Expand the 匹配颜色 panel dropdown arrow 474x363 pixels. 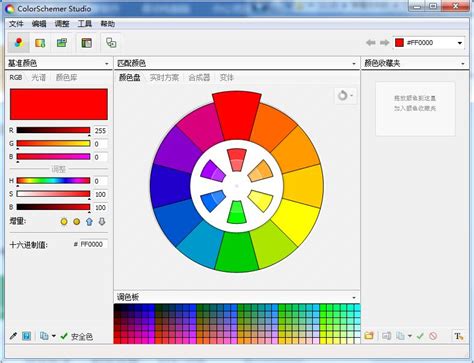pyautogui.click(x=354, y=64)
